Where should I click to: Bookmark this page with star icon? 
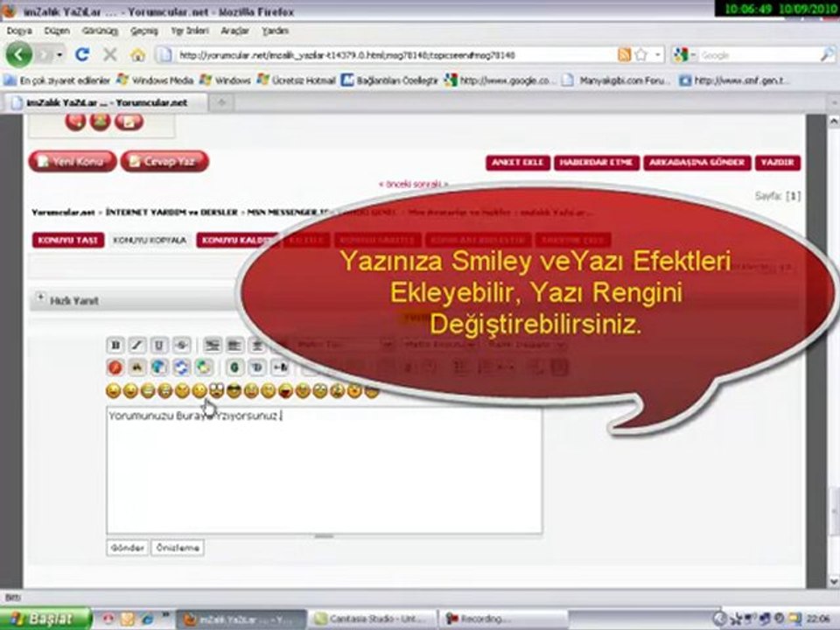coord(641,54)
